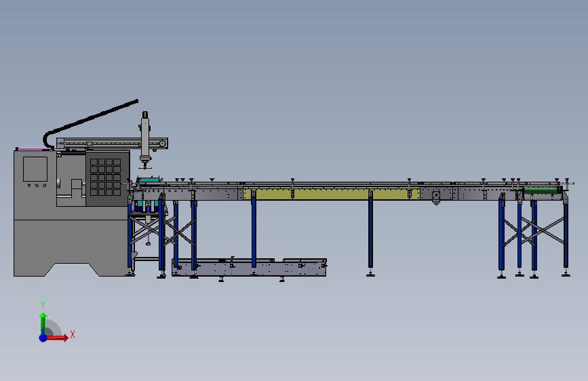Viewport: 588px width, 381px height.
Task: Select the black cable drag chain
Action: pos(90,123)
